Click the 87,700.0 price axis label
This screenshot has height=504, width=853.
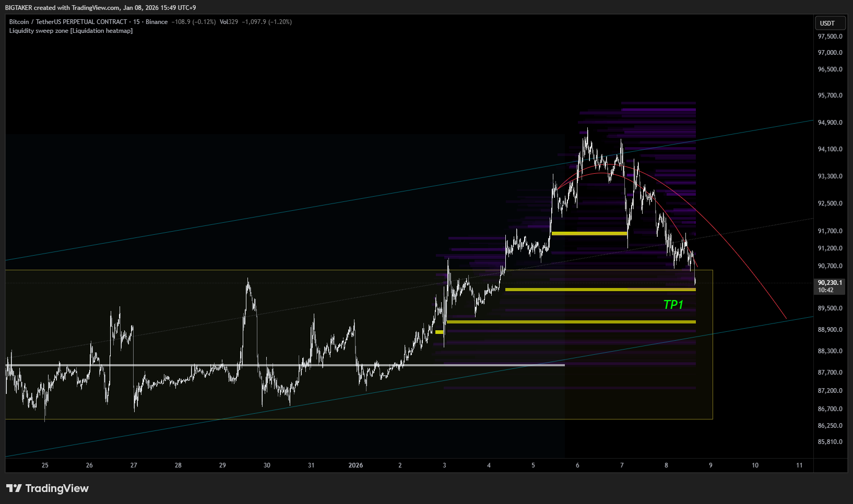tap(830, 373)
